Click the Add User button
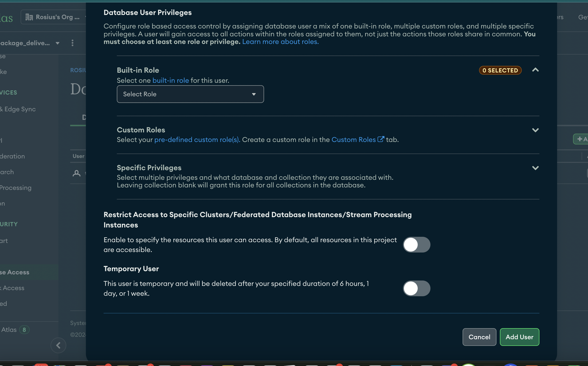Screen dimensions: 588x366 coord(519,337)
